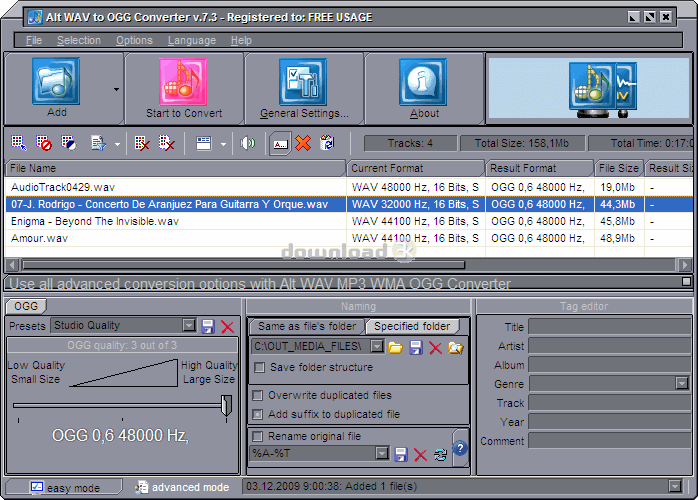Expand the C:\OUT_MEDIA_FILES\ folder dropdown
This screenshot has width=698, height=500.
coord(377,346)
